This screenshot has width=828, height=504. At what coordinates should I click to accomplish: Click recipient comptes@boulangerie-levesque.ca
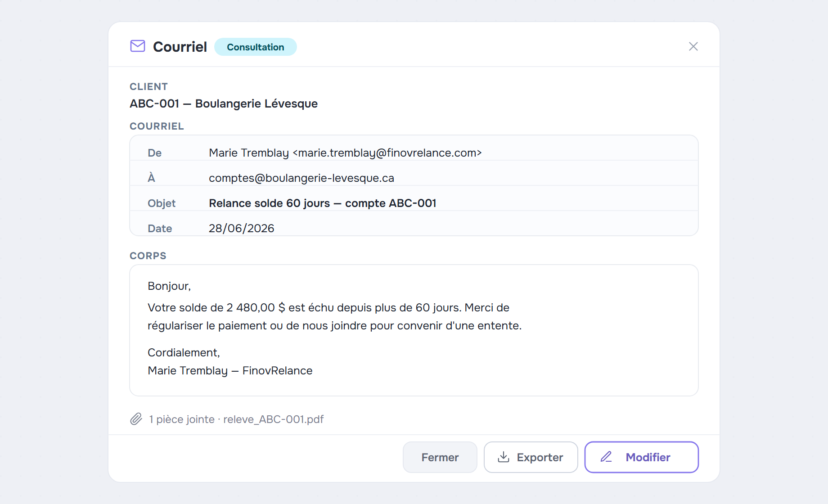point(301,178)
